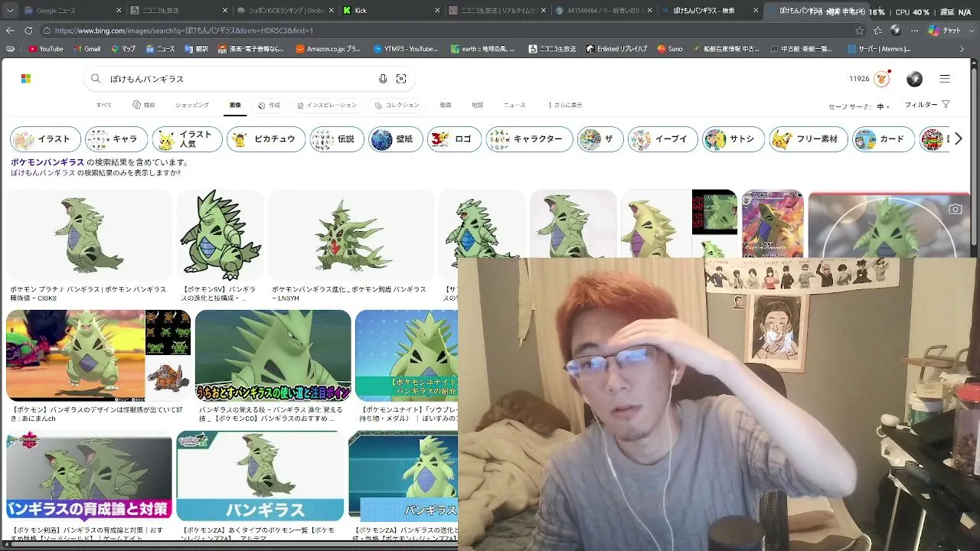The image size is (980, 551).
Task: Filter results by the フリー素材 chip
Action: [808, 139]
